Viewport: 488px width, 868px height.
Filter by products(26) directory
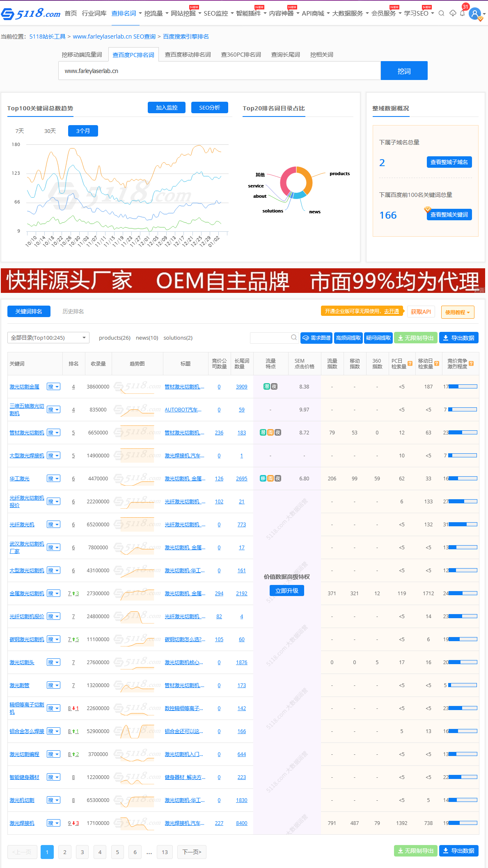(x=115, y=338)
